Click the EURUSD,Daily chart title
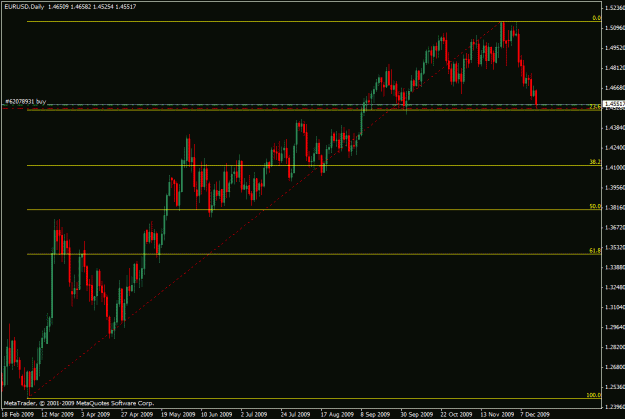This screenshot has width=625, height=419. tap(24, 7)
